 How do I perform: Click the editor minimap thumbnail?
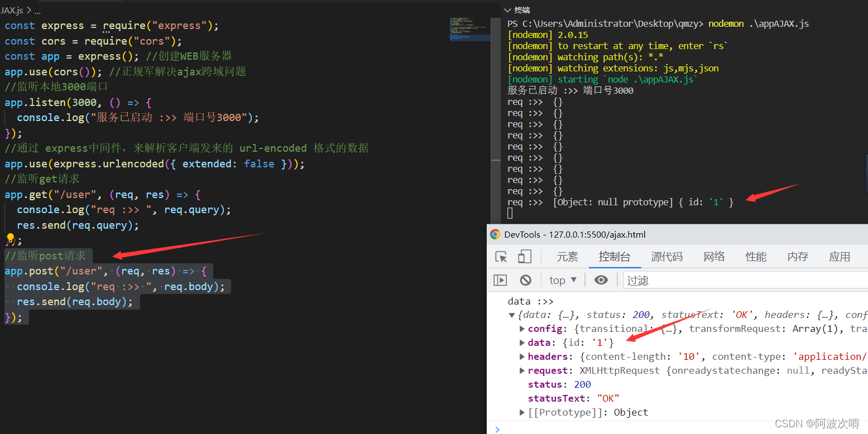[470, 29]
